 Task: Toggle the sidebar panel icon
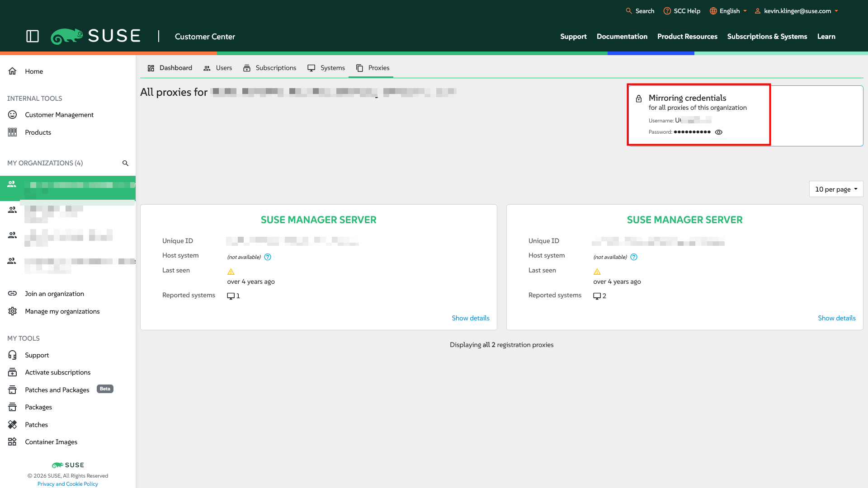[x=33, y=36]
